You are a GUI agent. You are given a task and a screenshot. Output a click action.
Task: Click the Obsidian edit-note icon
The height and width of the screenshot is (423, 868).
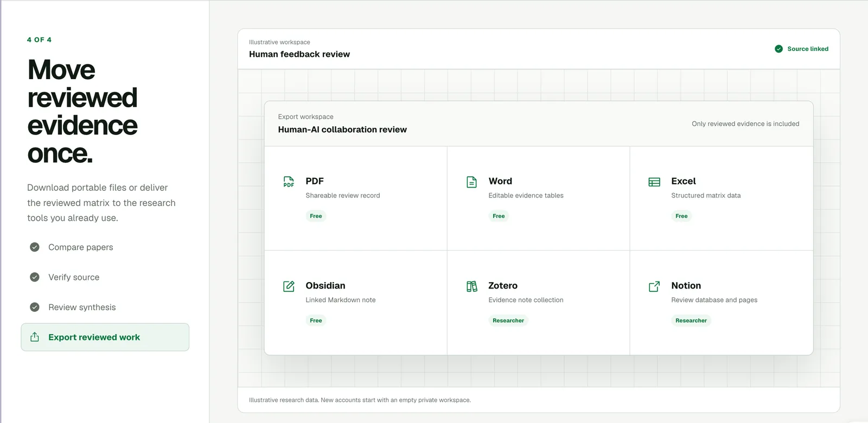point(289,286)
